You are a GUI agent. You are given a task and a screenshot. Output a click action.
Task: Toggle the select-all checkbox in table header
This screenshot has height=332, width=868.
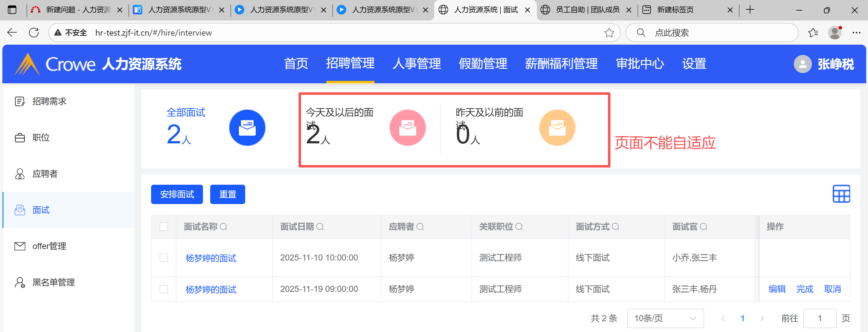click(164, 227)
